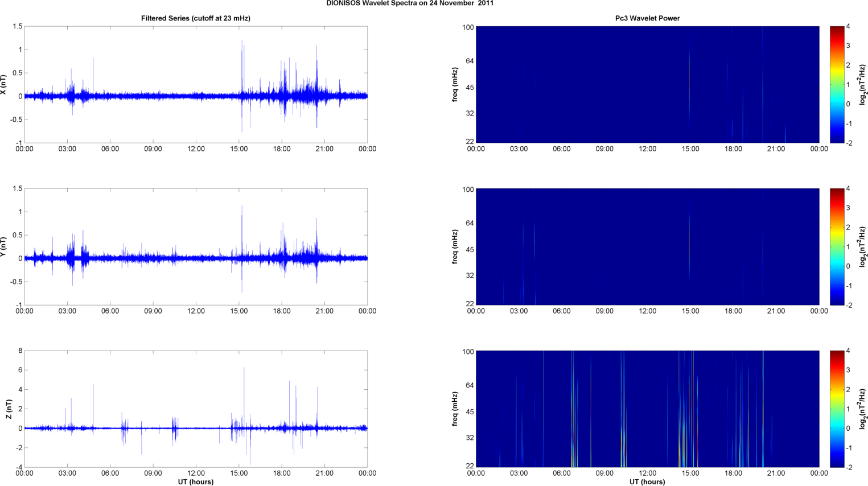Click the 'Z (nT)' axis label
This screenshot has height=486, width=868.
[x=9, y=409]
